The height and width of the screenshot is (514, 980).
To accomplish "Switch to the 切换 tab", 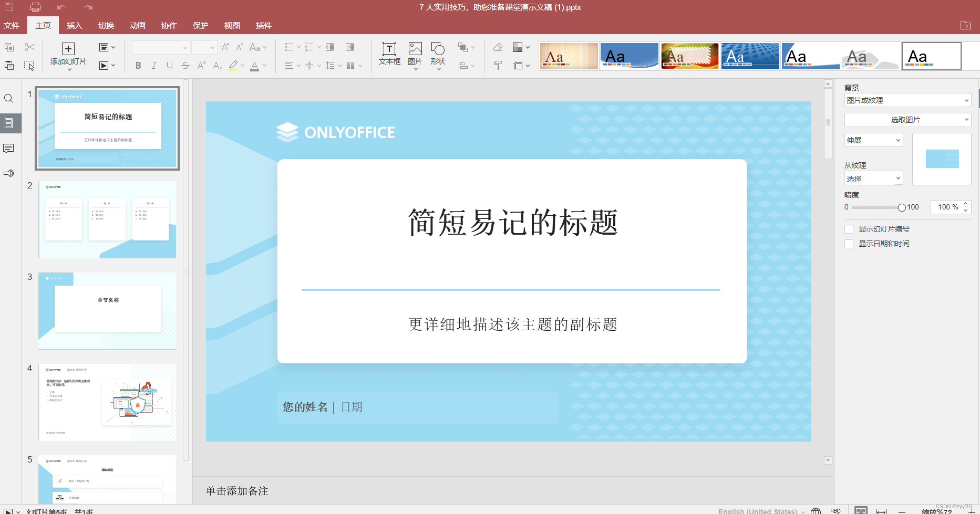I will [x=106, y=25].
